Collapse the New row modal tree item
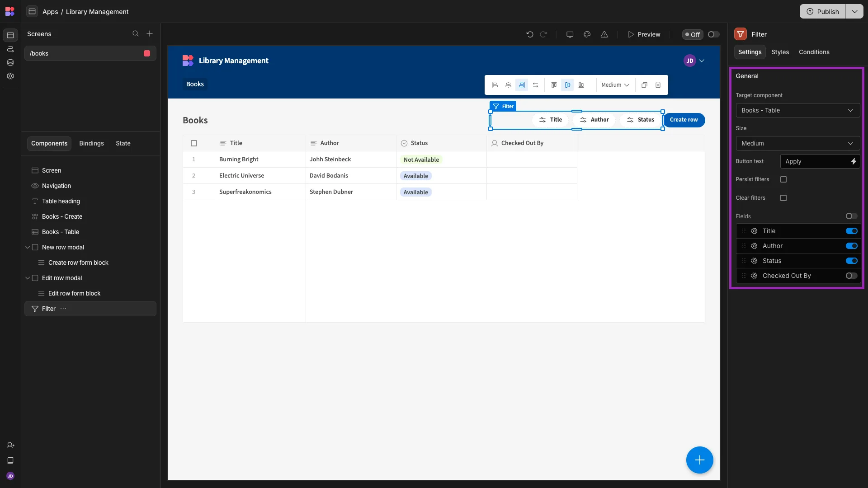Viewport: 868px width, 488px height. [28, 247]
